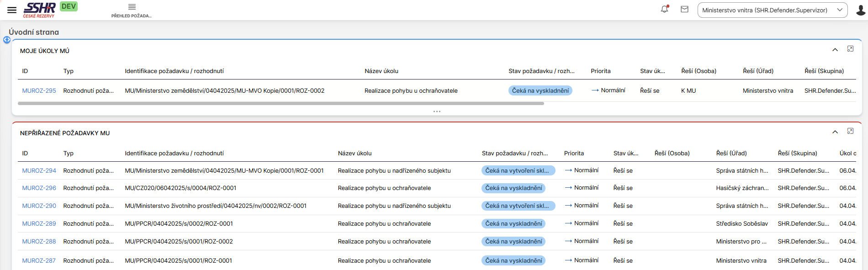Viewport: 868px width, 270px height.
Task: Collapse the Nepřiřazené požadavky MU section
Action: pos(835,132)
